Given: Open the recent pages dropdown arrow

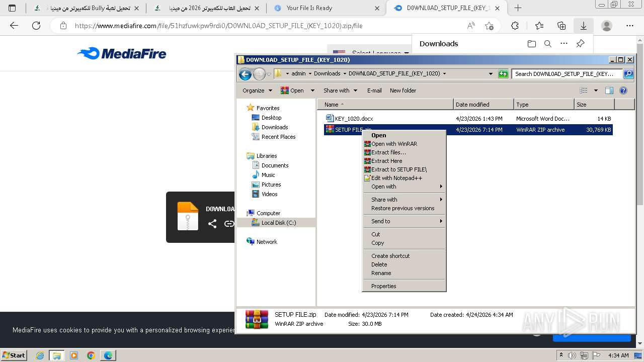Looking at the screenshot, I should coord(269,74).
